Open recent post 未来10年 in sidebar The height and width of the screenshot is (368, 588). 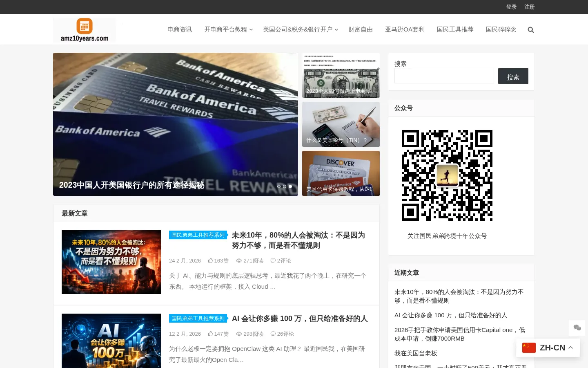point(459,296)
